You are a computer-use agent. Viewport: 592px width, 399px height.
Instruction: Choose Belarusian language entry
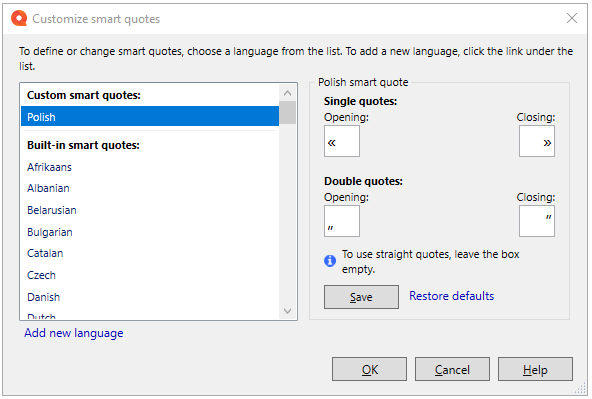pos(52,210)
